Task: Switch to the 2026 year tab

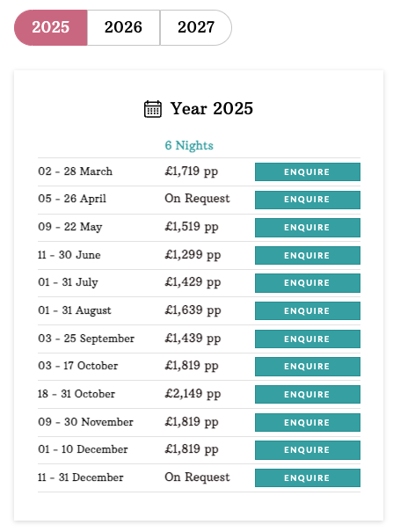Action: [x=123, y=27]
